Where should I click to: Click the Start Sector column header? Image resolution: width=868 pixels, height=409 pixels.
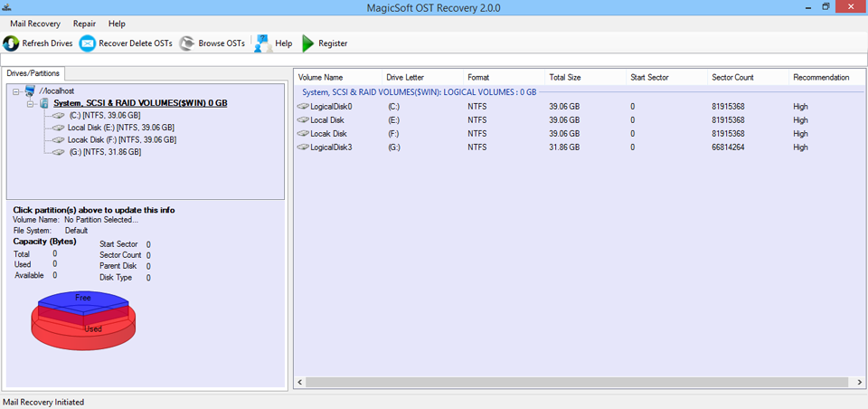tap(667, 78)
